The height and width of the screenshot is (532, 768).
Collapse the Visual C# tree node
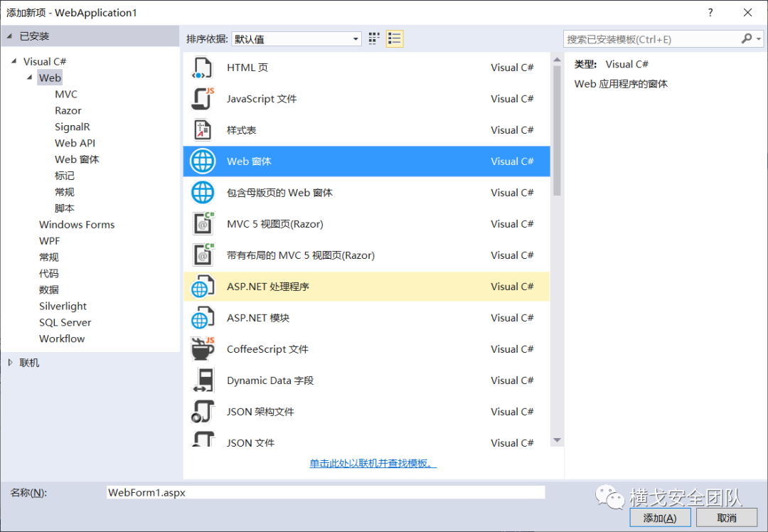tap(14, 61)
